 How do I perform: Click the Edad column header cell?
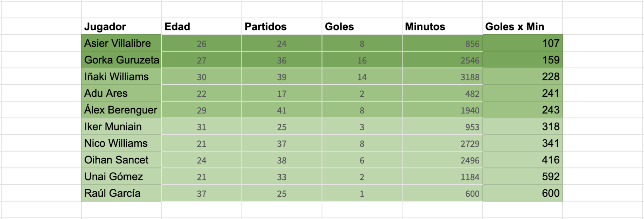click(x=201, y=27)
